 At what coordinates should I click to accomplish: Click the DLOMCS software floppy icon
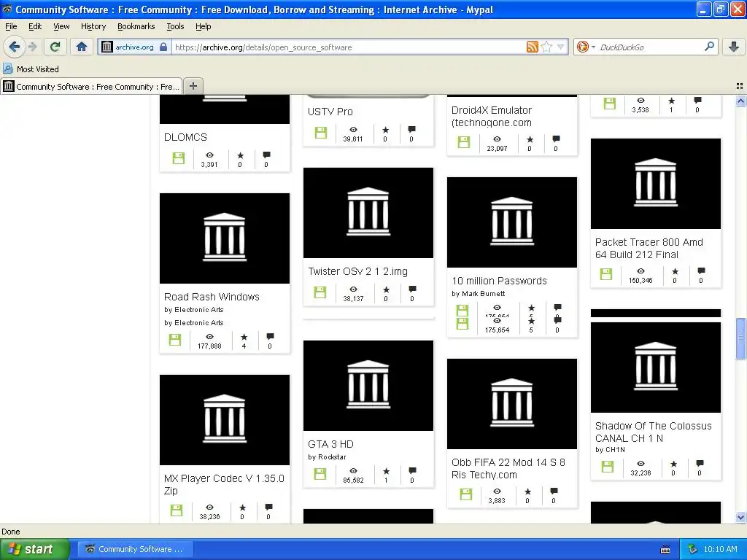(x=178, y=158)
